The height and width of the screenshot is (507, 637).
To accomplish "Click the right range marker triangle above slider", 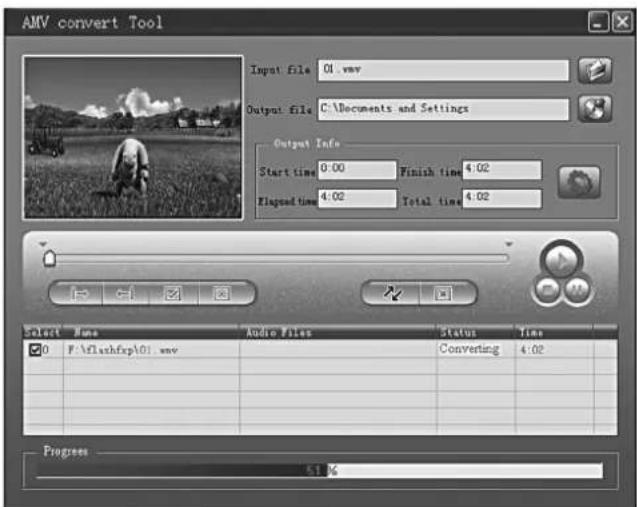I will pyautogui.click(x=509, y=244).
